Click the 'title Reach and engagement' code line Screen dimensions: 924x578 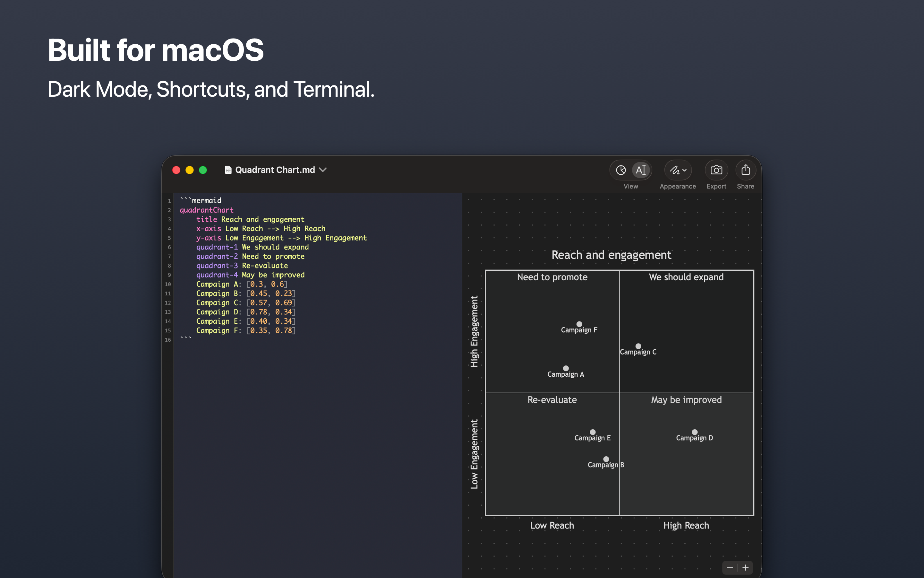click(x=250, y=219)
